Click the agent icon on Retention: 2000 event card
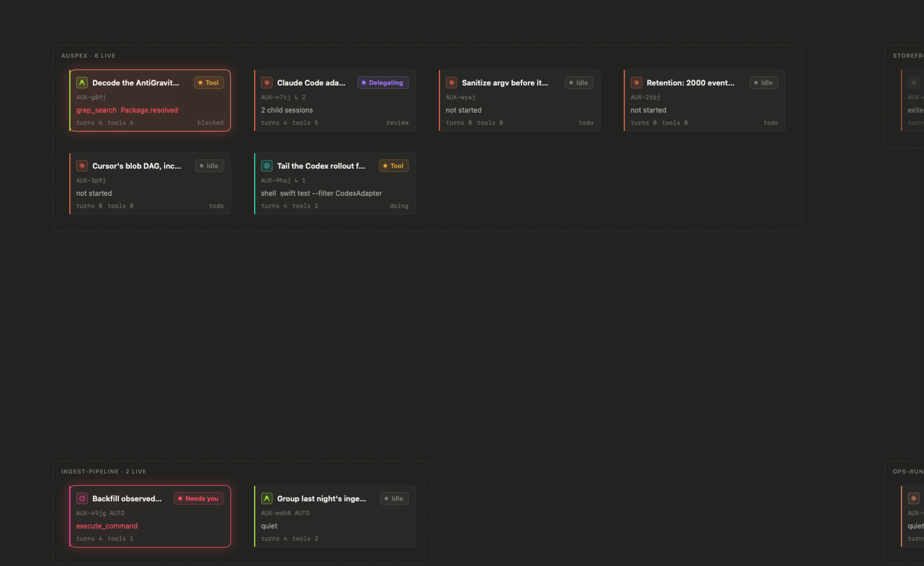924x566 pixels. [x=636, y=83]
